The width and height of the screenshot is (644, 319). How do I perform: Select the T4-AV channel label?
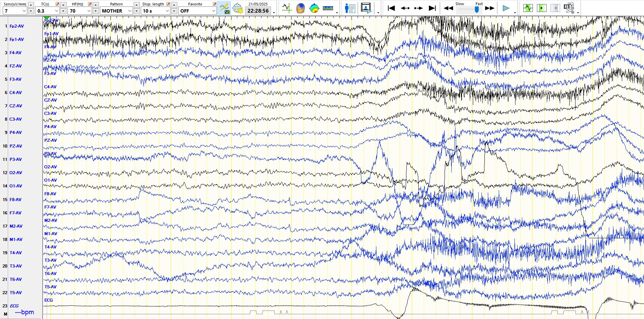point(16,253)
